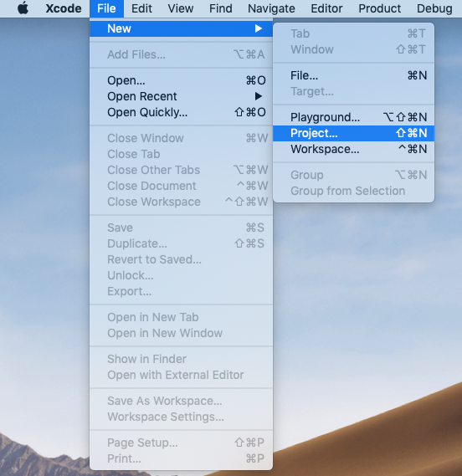Click the Close Other Tabs item

click(x=181, y=170)
